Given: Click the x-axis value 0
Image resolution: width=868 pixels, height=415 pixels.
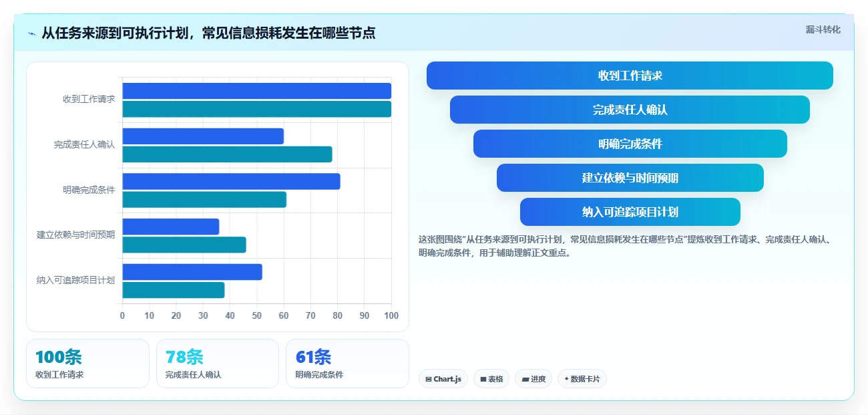Looking at the screenshot, I should click(x=122, y=315).
